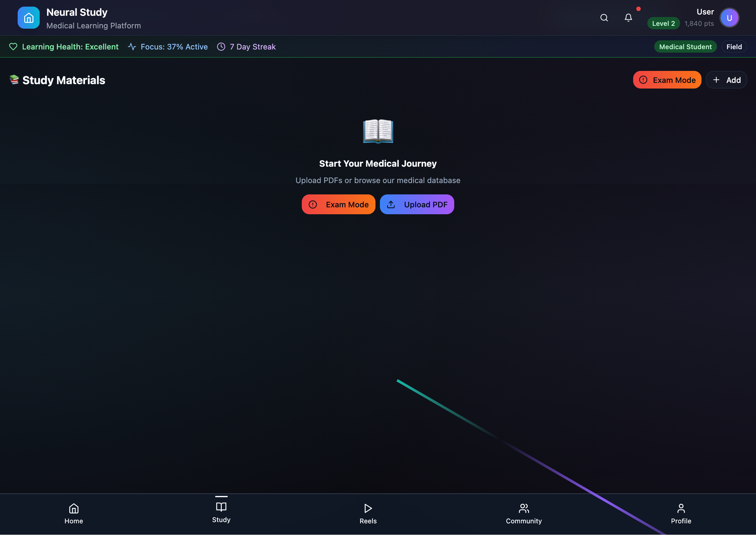Click the Level 2 badge
This screenshot has width=756, height=535.
[x=663, y=23]
